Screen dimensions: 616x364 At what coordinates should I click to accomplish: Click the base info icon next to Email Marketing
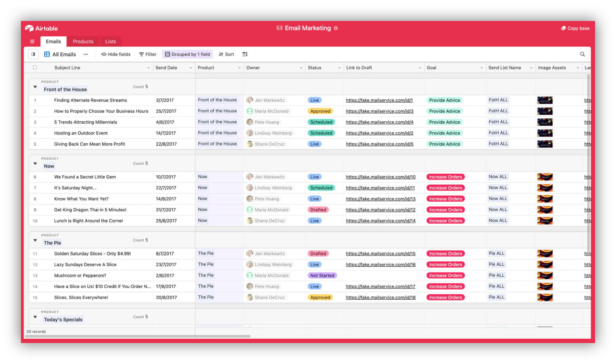336,28
